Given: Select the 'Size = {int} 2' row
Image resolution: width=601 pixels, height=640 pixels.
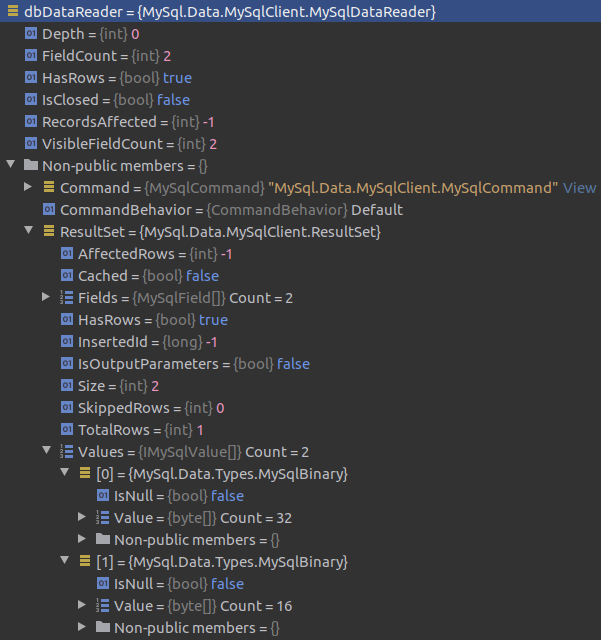Looking at the screenshot, I should [x=118, y=386].
